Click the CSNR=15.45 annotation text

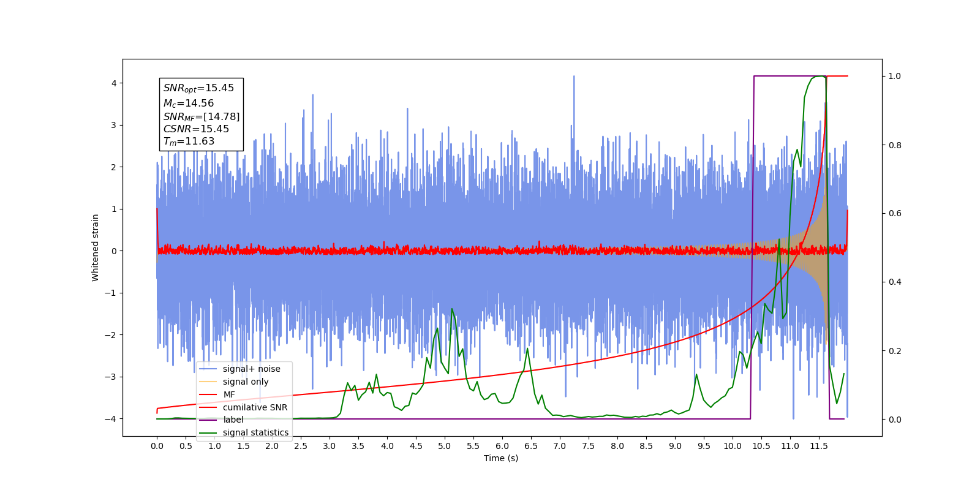point(196,129)
